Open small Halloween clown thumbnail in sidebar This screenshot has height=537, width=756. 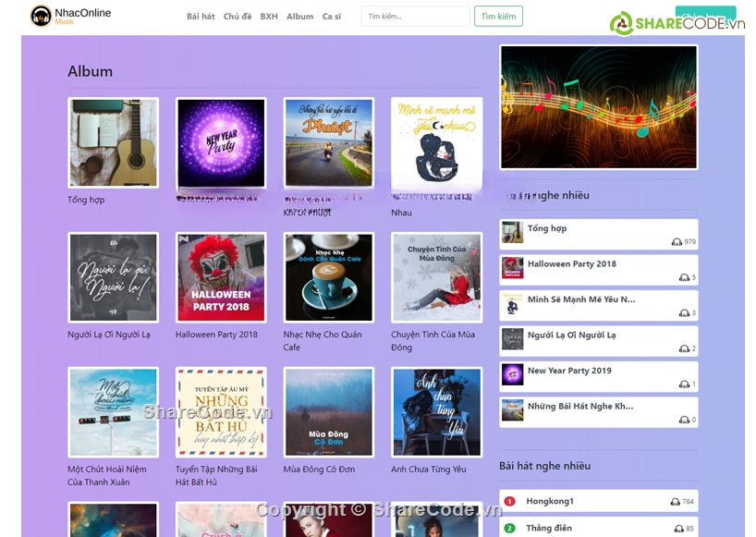pos(512,267)
